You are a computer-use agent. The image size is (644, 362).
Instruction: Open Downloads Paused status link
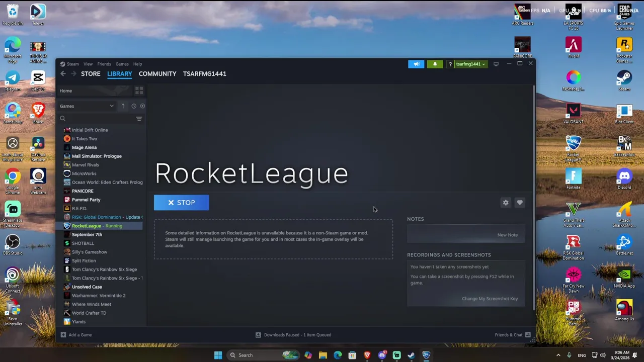coord(297,335)
